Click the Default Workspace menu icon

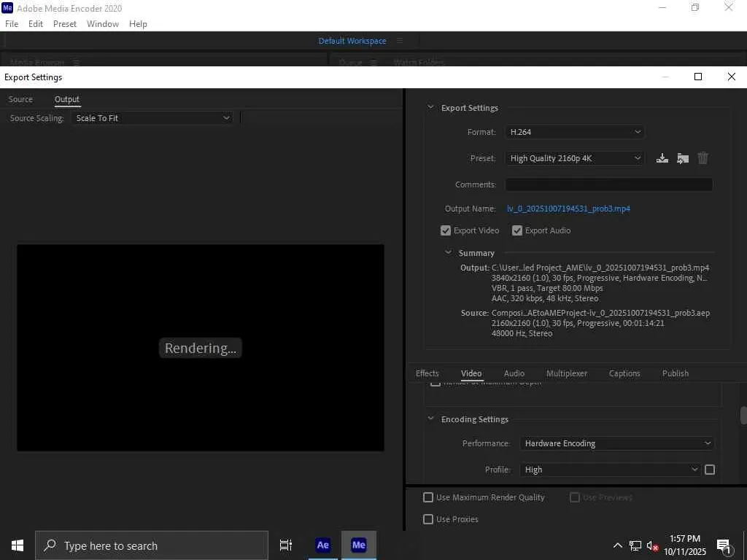(400, 41)
